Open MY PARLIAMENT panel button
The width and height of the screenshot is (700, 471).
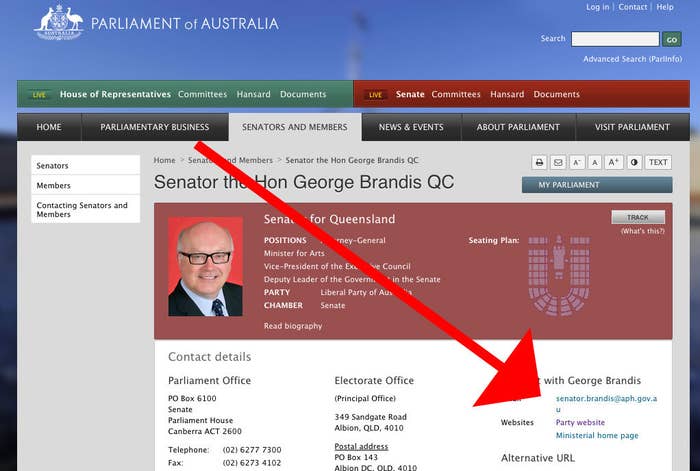[x=597, y=185]
